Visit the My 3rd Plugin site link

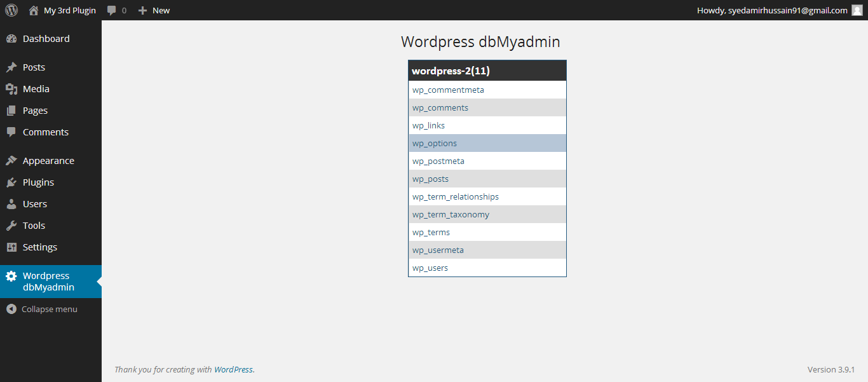tap(70, 10)
